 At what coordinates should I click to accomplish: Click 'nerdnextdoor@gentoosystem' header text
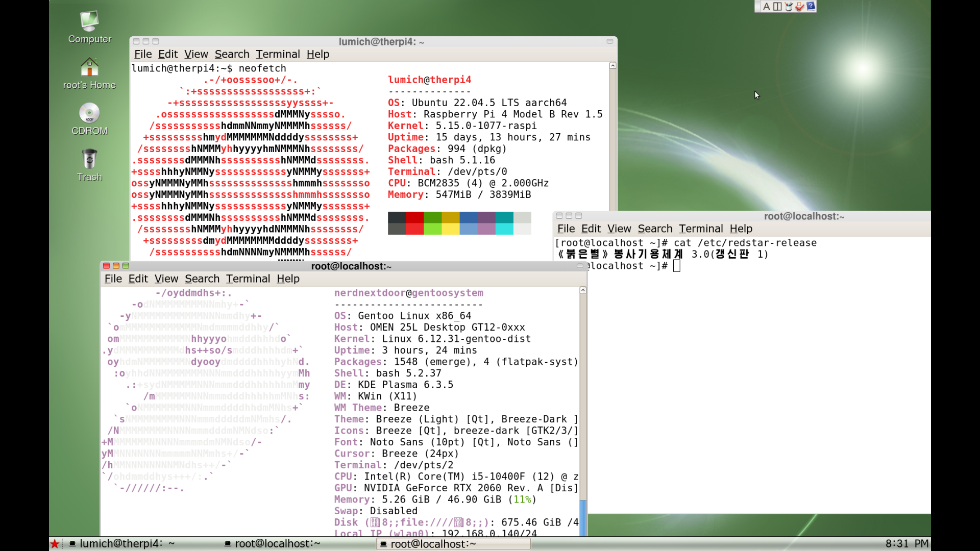click(x=409, y=293)
